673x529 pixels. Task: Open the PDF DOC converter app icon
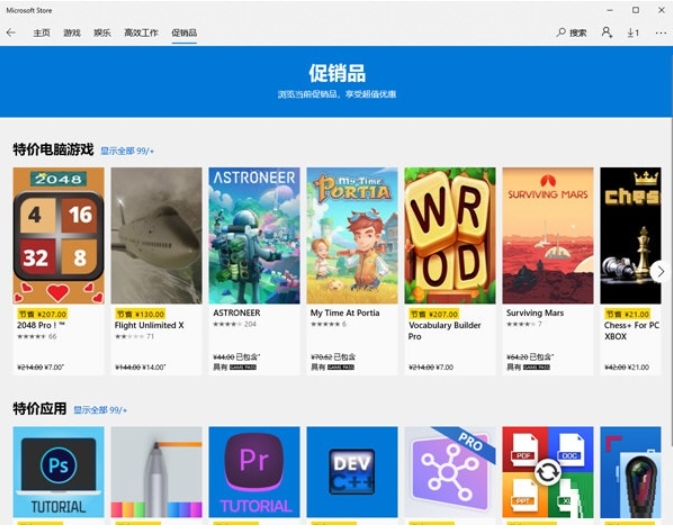[x=548, y=472]
